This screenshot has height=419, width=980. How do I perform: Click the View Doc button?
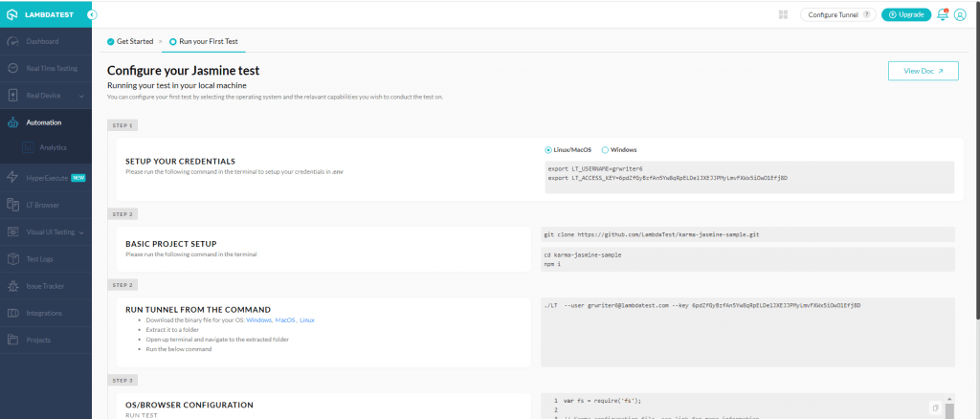click(923, 71)
